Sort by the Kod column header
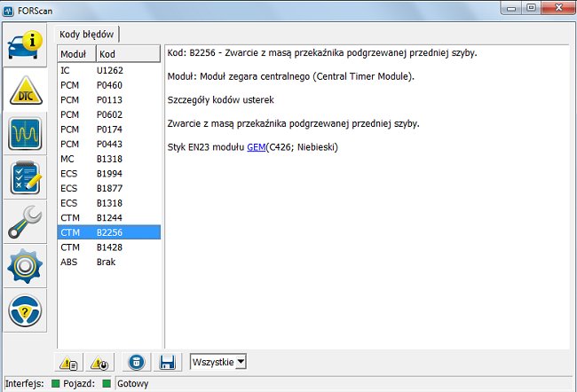This screenshot has height=392, width=577. 126,54
